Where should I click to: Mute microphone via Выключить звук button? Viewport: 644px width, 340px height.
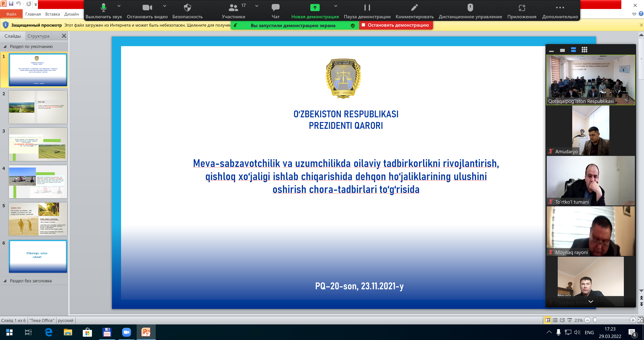pos(103,11)
